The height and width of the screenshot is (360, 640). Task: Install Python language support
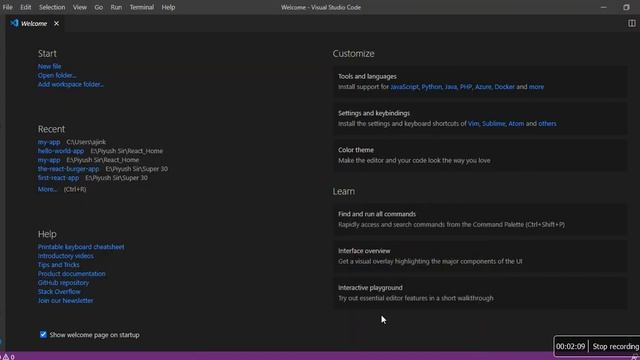[x=431, y=87]
